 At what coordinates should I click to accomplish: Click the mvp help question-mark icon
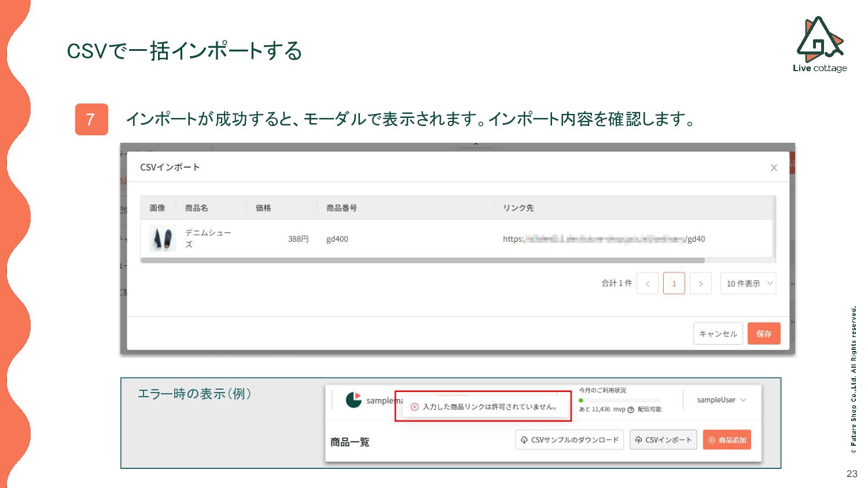631,409
